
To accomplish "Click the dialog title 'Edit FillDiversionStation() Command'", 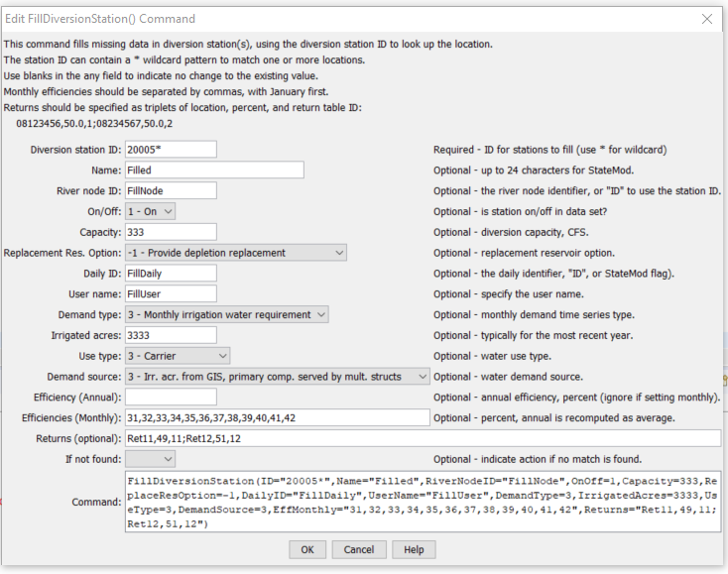I will [x=100, y=19].
